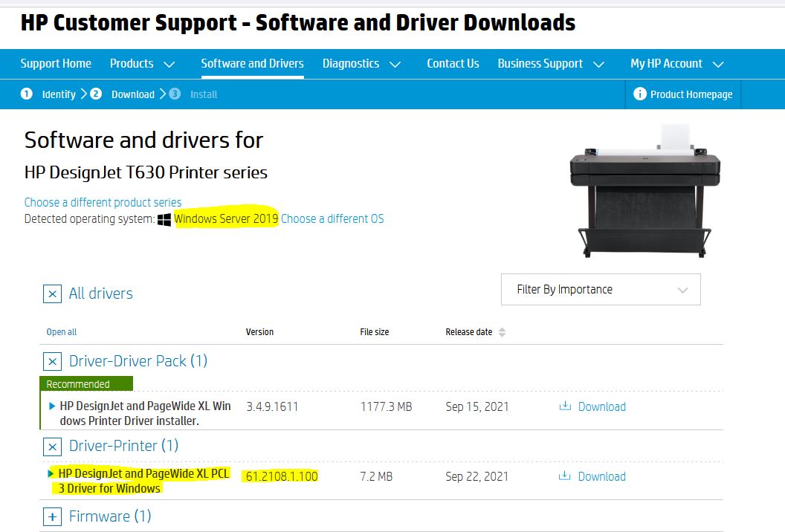This screenshot has width=785, height=532.
Task: Select the step 1 Identify circle icon
Action: pyautogui.click(x=27, y=94)
